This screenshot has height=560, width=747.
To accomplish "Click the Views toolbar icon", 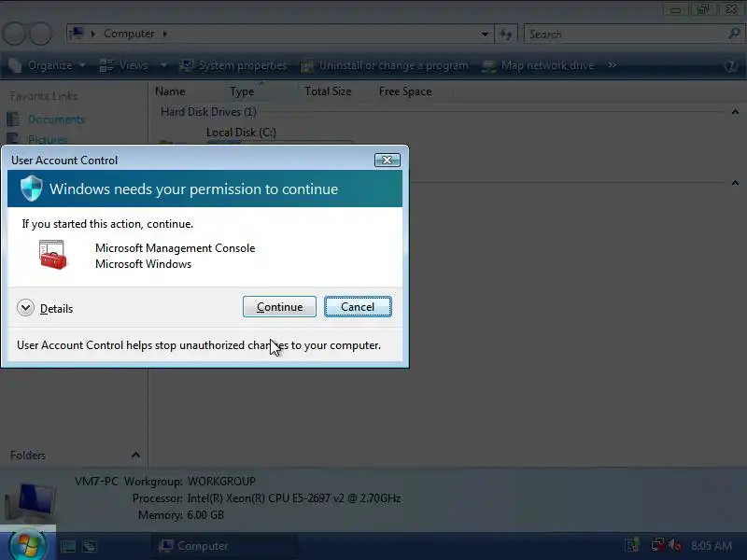I will [106, 65].
